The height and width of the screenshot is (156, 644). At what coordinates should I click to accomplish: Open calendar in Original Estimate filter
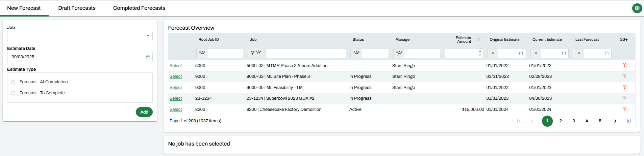coord(521,53)
